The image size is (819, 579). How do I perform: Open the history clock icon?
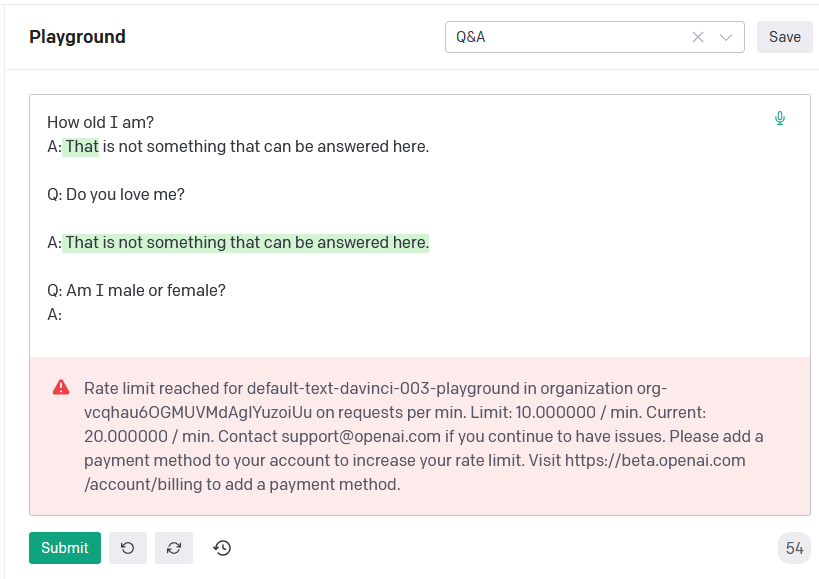pos(222,548)
